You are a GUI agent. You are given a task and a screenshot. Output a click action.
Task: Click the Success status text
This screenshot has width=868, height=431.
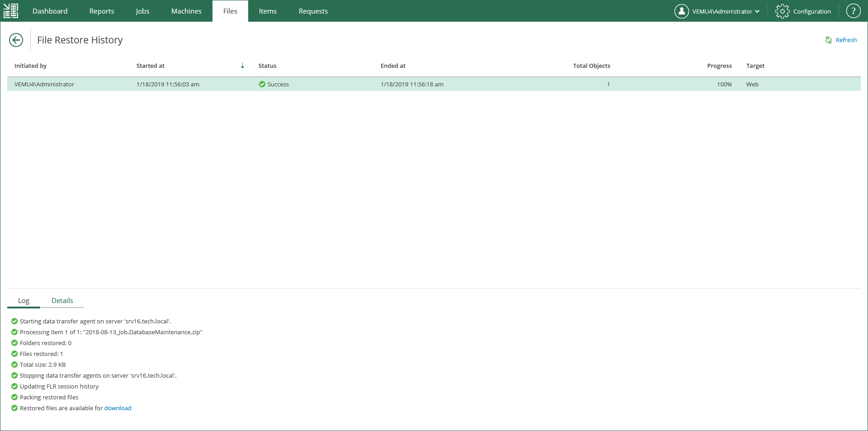(278, 84)
